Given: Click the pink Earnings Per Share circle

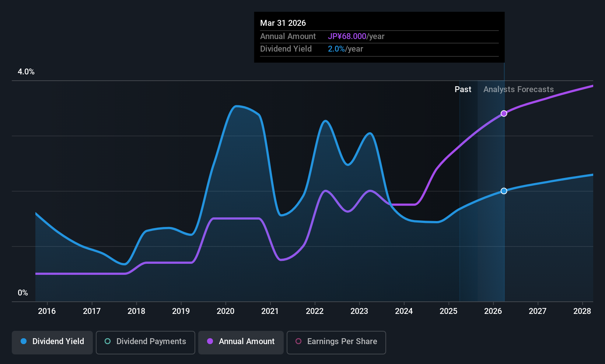Looking at the screenshot, I should tap(298, 341).
